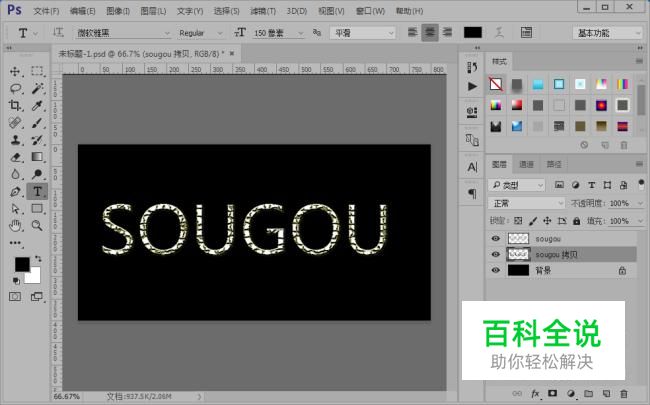Select the Spot Healing Brush tool
The image size is (650, 405).
point(15,123)
